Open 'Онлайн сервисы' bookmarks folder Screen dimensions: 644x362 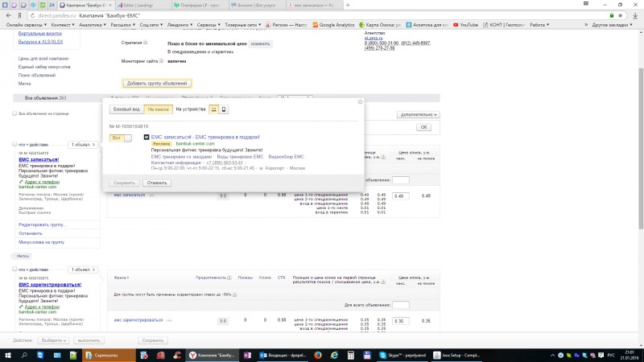[x=27, y=25]
